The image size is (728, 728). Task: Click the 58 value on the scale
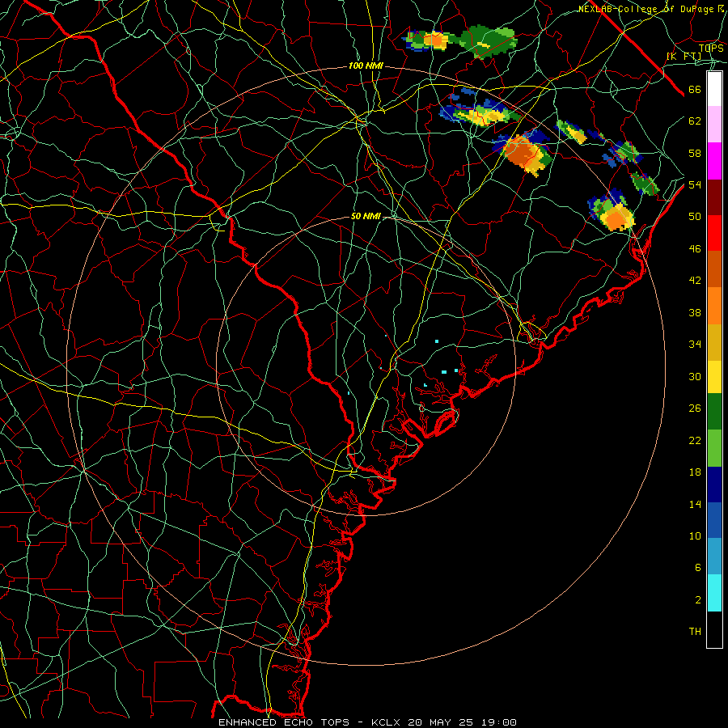click(695, 153)
